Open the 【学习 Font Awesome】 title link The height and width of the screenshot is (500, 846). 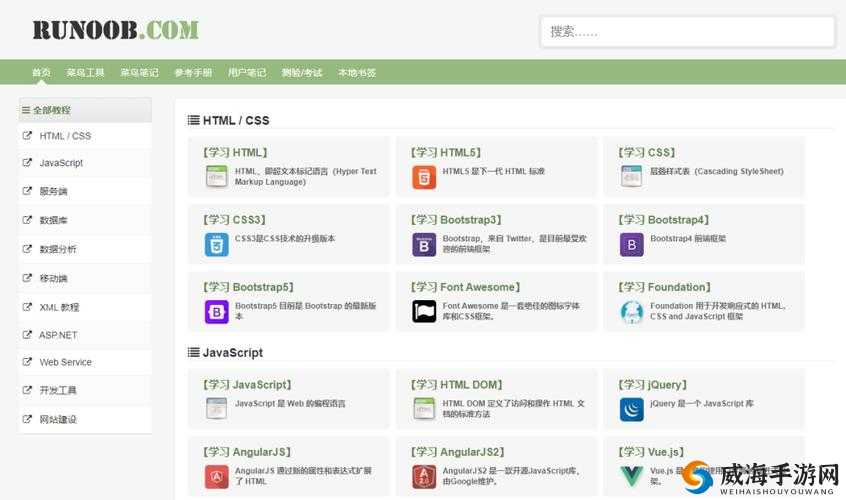(x=465, y=287)
